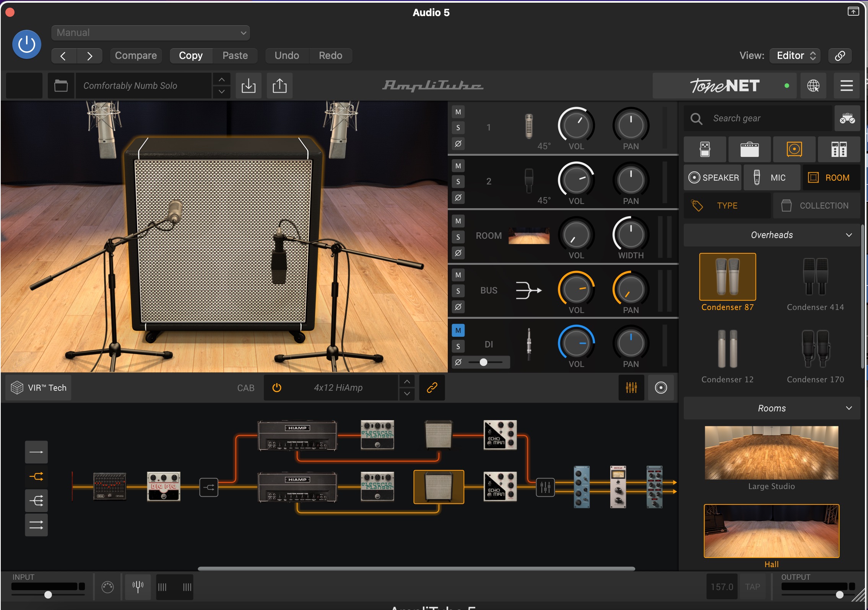This screenshot has width=868, height=610.
Task: Collapse the Rooms section
Action: (772, 408)
